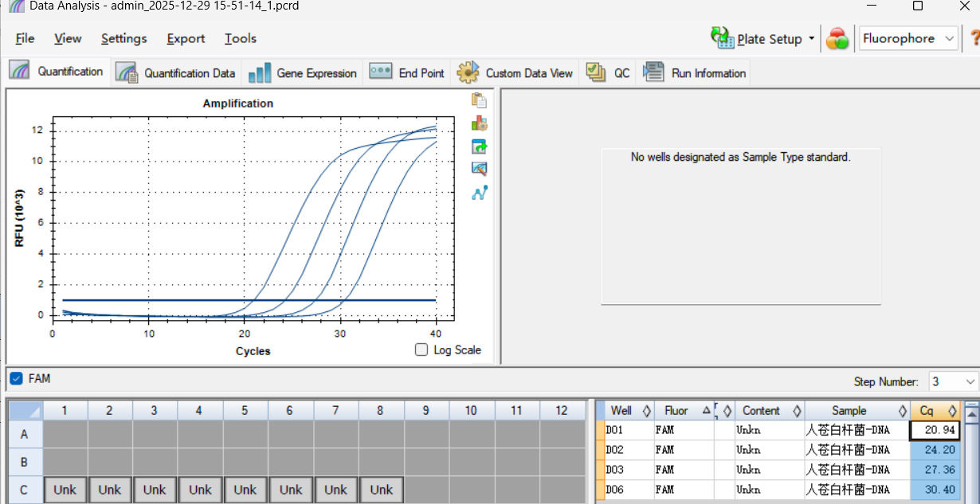The image size is (980, 504).
Task: Select well C7 in the plate grid
Action: [x=335, y=490]
